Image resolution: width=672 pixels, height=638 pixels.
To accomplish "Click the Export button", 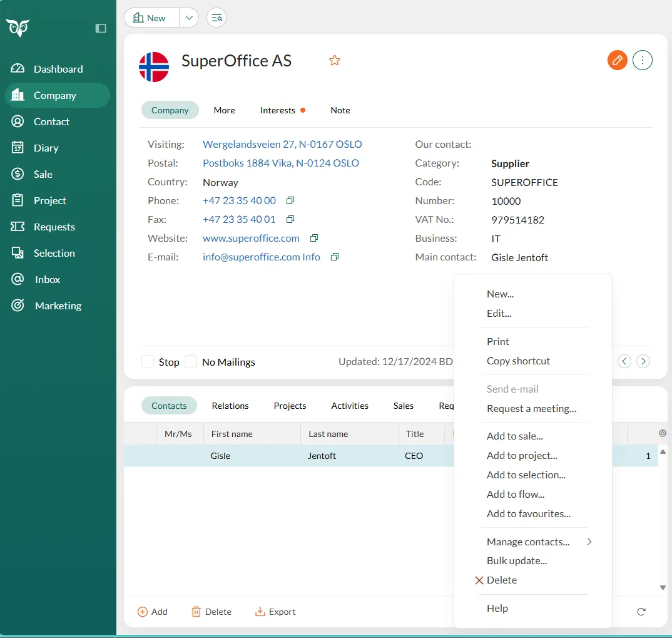I will click(x=276, y=612).
